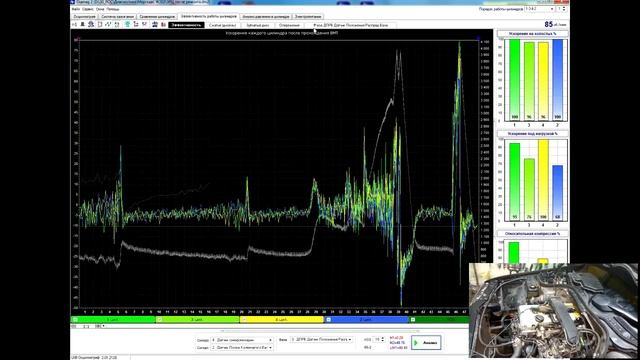The height and width of the screenshot is (360, 640).
Task: Switch to the Система зажигания tab
Action: point(118,17)
